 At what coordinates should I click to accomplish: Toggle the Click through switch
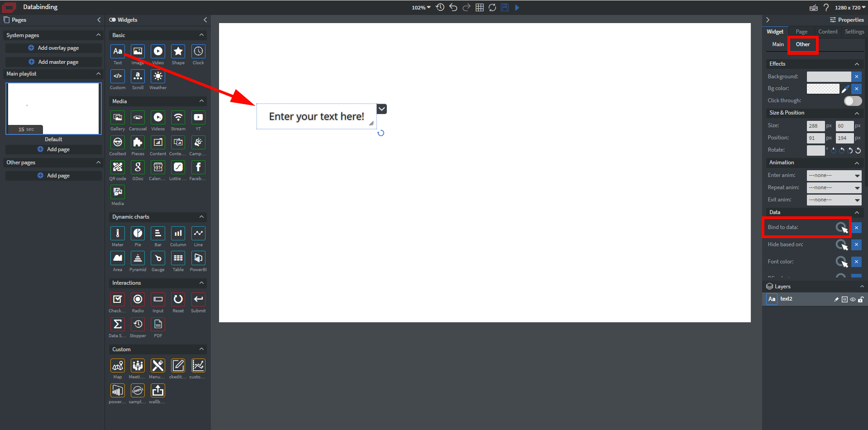coord(853,101)
